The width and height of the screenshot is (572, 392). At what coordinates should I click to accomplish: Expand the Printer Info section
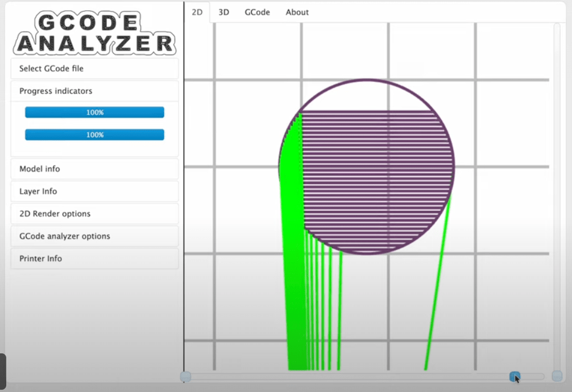[94, 258]
